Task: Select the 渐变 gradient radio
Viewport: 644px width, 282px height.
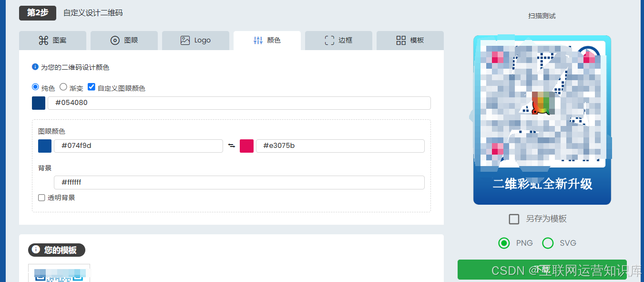Action: [63, 87]
